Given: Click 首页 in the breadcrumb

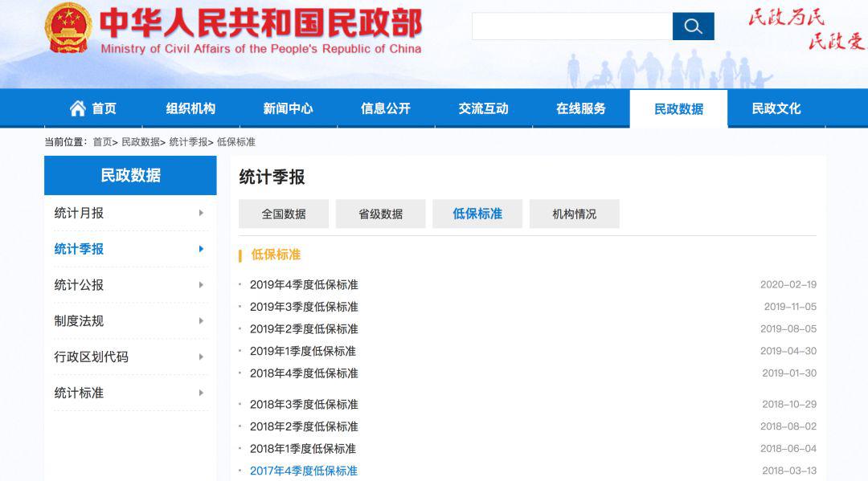Looking at the screenshot, I should click(x=102, y=142).
